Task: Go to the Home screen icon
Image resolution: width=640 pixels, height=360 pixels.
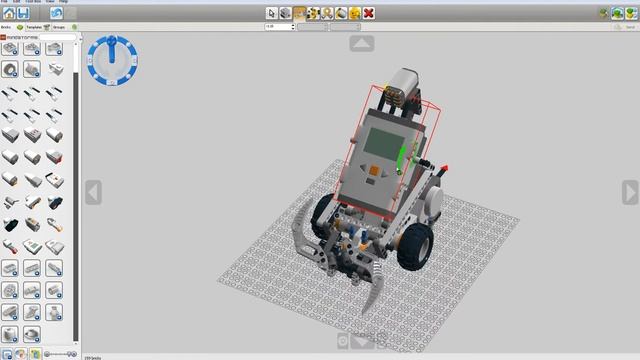Action: tap(9, 13)
